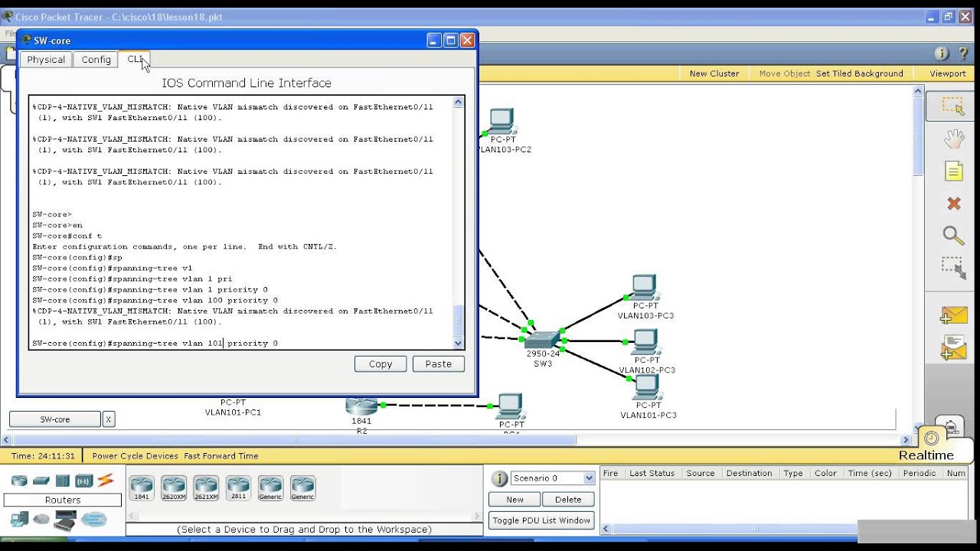Screen dimensions: 980x551
Task: Open the WAN Emulation cloud category
Action: pyautogui.click(x=41, y=520)
